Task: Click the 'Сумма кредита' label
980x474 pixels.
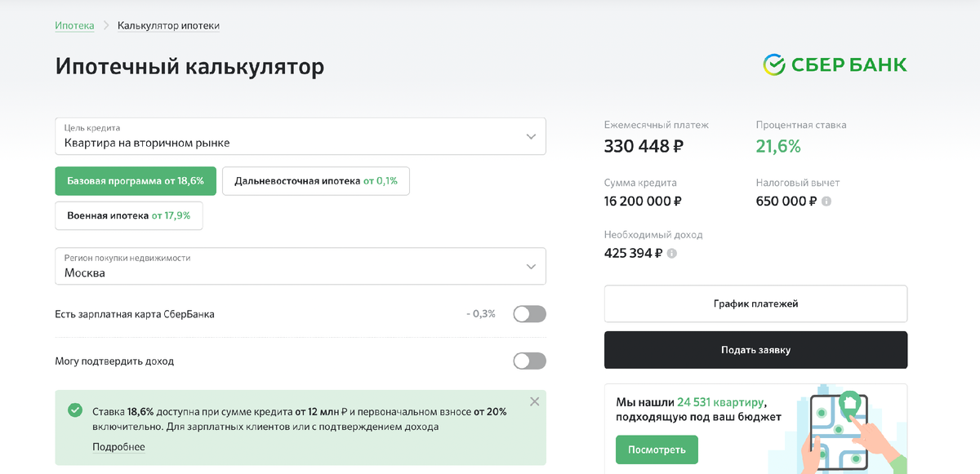Action: point(640,183)
